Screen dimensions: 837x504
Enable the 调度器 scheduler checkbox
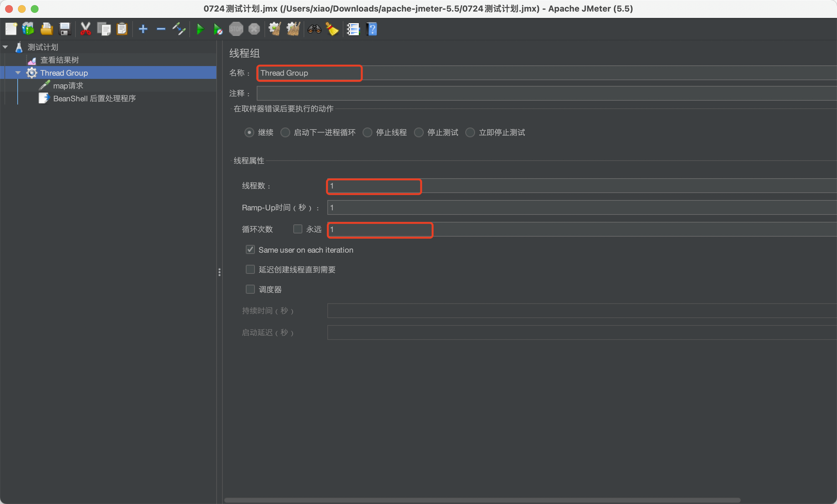click(x=250, y=290)
